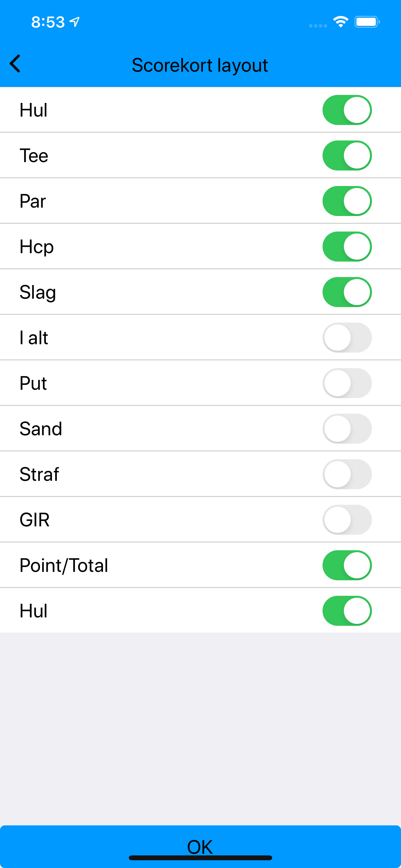Turn off the last Hul toggle
This screenshot has width=401, height=868.
347,610
